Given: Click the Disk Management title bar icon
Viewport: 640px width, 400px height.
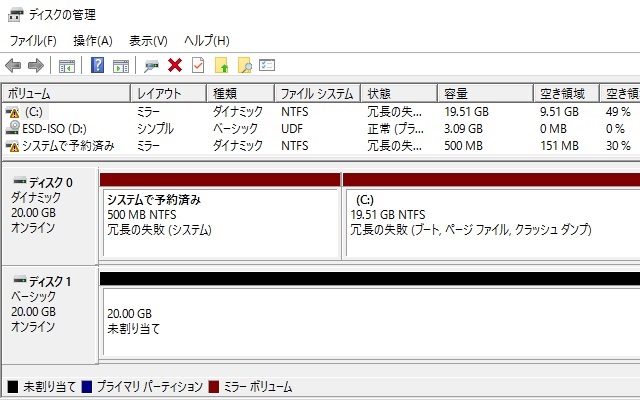Looking at the screenshot, I should [16, 15].
